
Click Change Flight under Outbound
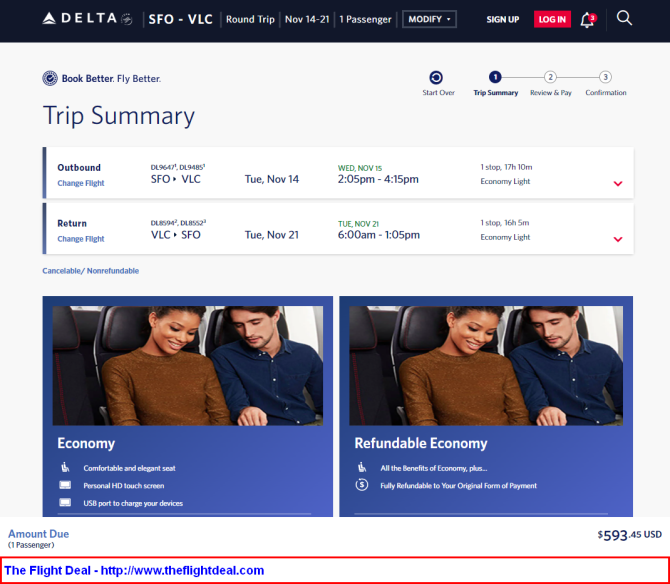coord(81,183)
